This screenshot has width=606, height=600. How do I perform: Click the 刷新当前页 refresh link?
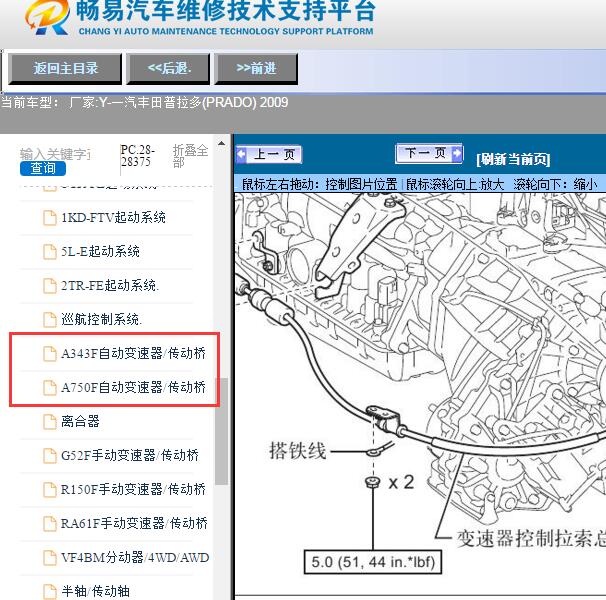(513, 159)
